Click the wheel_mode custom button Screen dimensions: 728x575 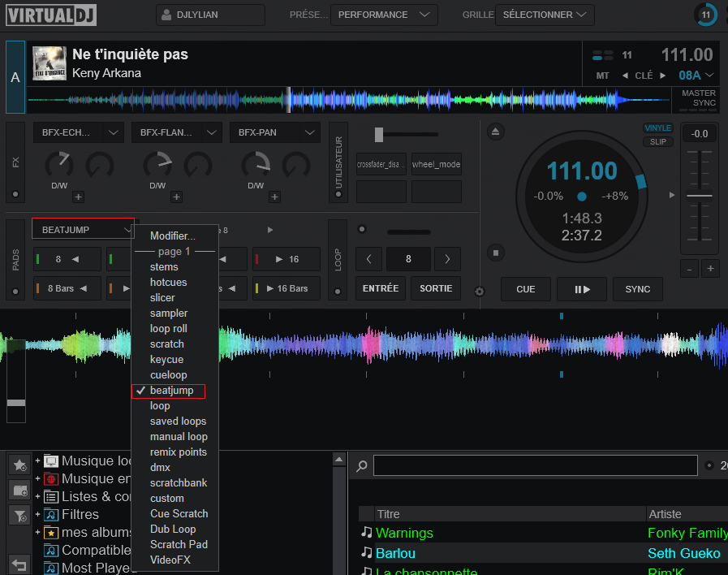click(x=436, y=164)
